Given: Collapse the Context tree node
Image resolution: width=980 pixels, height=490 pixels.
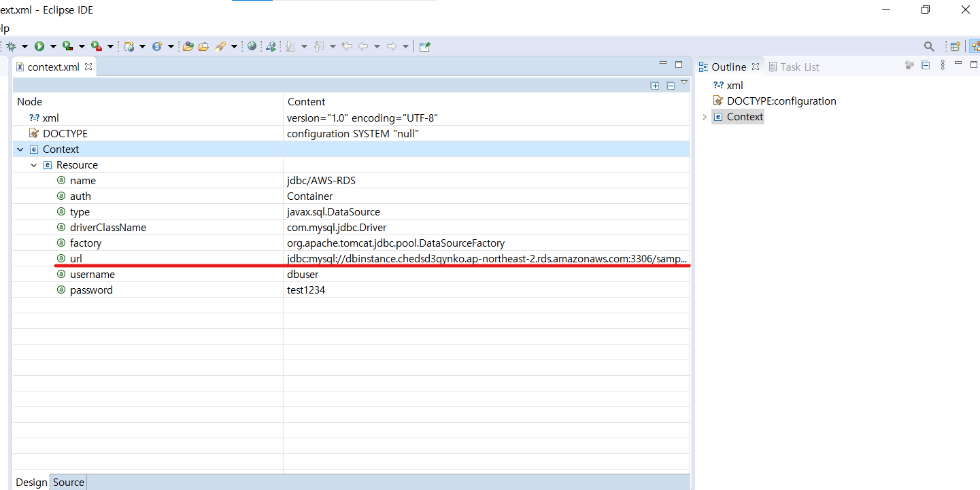Looking at the screenshot, I should pos(20,150).
